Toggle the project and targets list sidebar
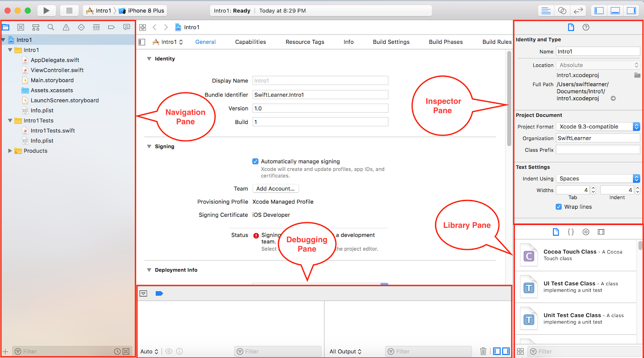The image size is (644, 358). [x=142, y=42]
